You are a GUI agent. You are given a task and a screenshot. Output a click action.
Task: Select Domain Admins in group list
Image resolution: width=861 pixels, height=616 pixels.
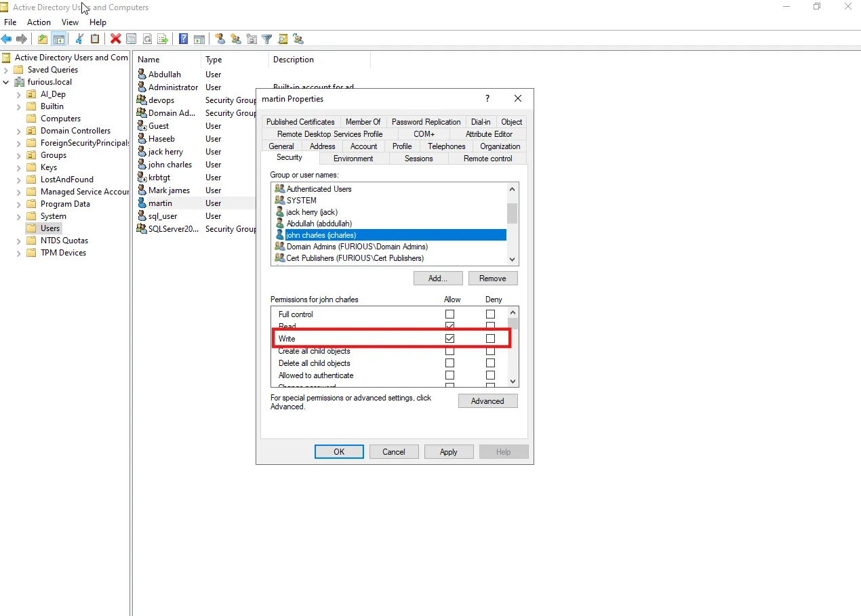356,247
